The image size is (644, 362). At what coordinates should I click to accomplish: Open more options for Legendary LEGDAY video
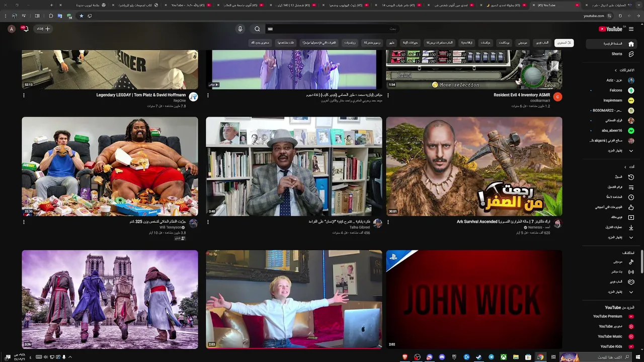coord(24,96)
